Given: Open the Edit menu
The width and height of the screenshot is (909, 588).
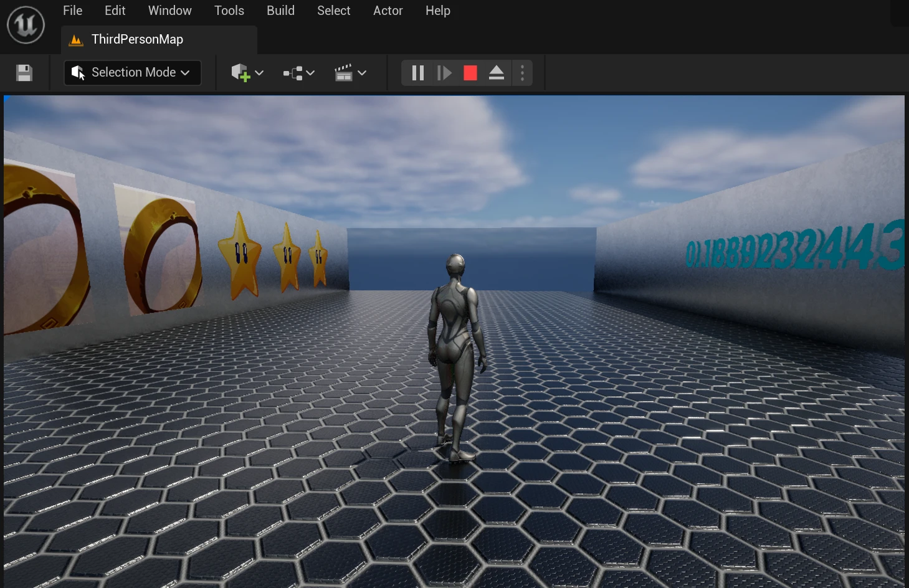Looking at the screenshot, I should [115, 11].
